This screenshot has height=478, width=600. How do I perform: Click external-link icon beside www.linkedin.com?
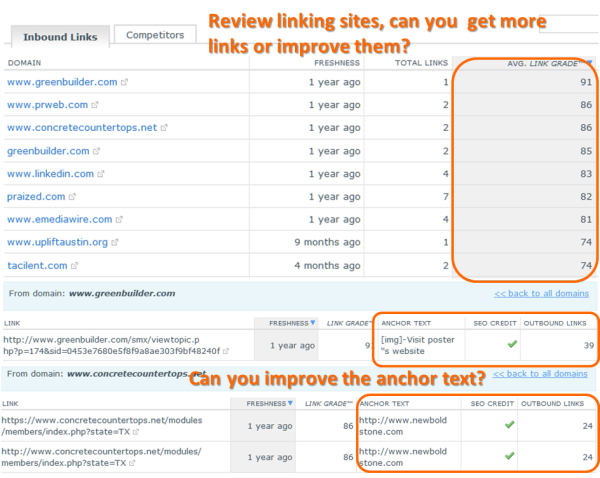(101, 174)
